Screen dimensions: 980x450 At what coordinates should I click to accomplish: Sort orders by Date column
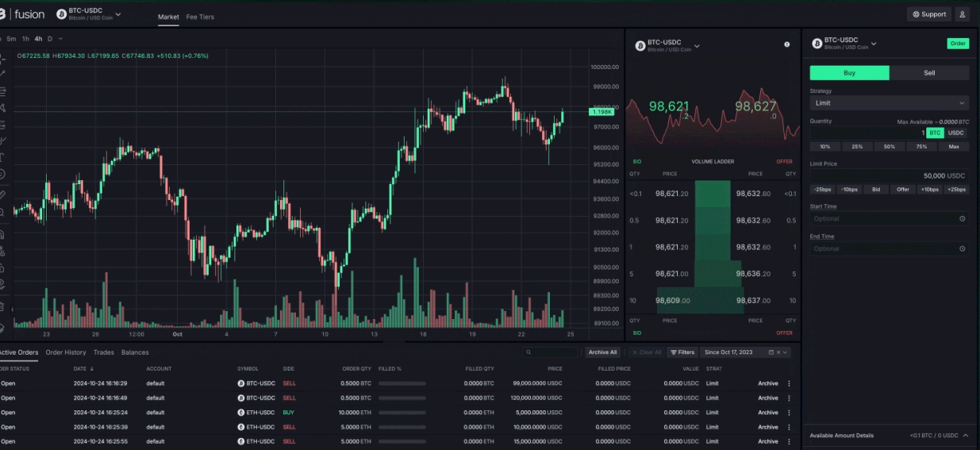coord(83,368)
